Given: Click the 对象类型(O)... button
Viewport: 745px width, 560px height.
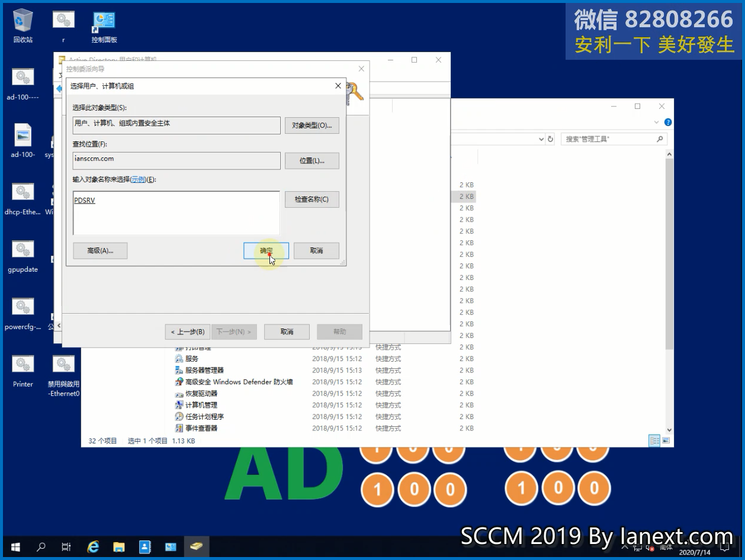Looking at the screenshot, I should click(312, 125).
